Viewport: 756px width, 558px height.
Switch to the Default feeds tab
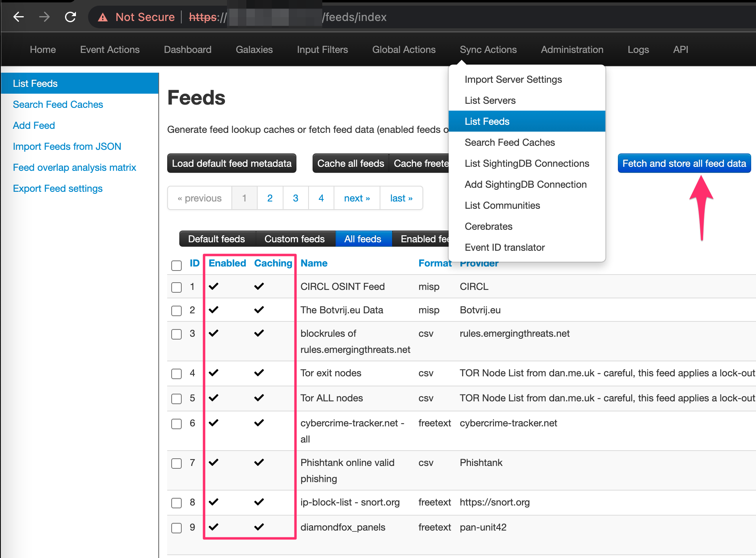tap(217, 239)
